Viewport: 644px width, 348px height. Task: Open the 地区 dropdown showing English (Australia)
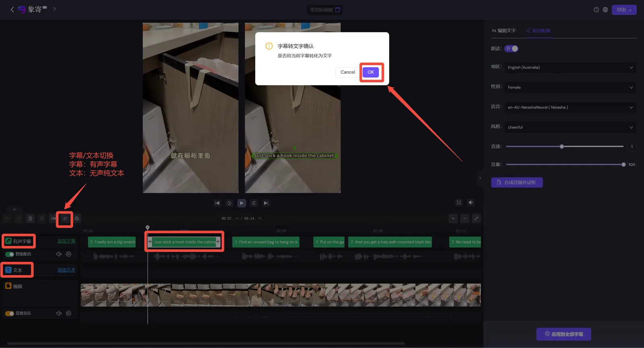click(x=570, y=68)
